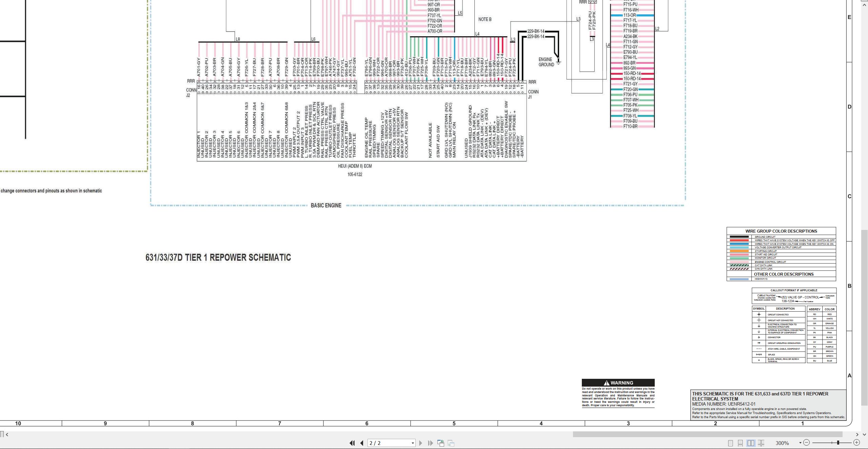Click the zoom in plus button
Screen dimensions: 868x449
pos(857,443)
